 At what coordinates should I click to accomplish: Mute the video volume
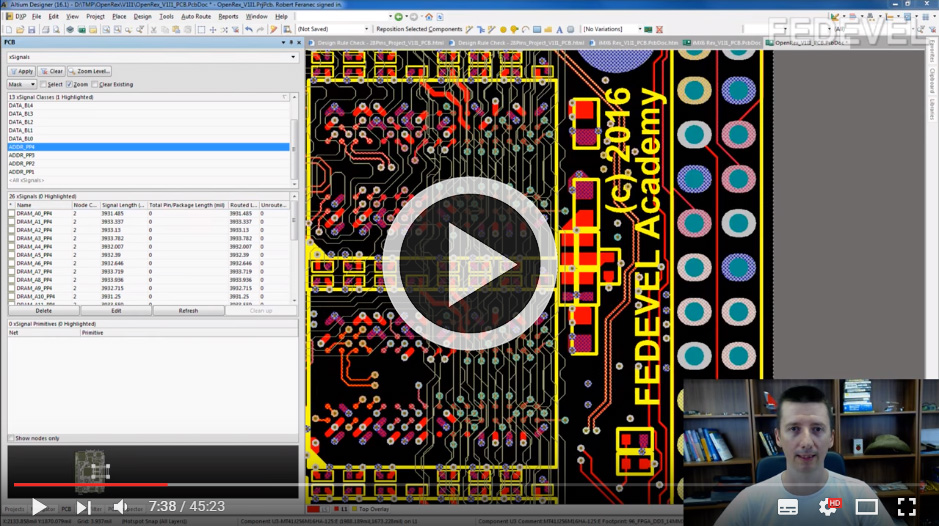tap(119, 507)
